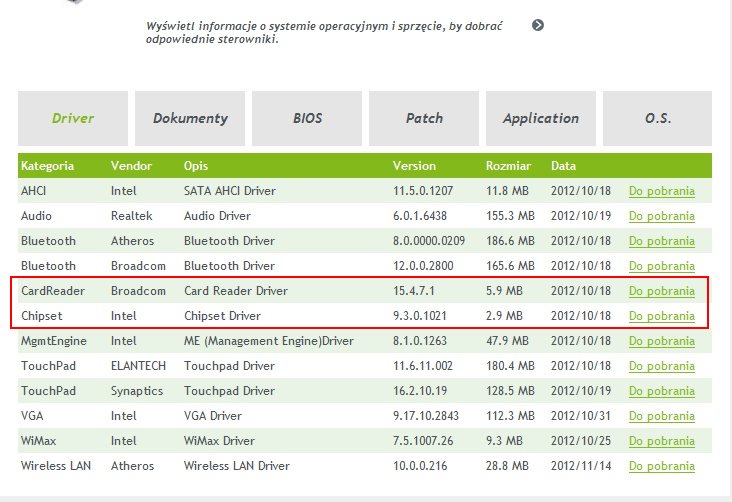Screen dimensions: 732x502
Task: Click the 180.4 MB size cell
Action: [x=510, y=366]
